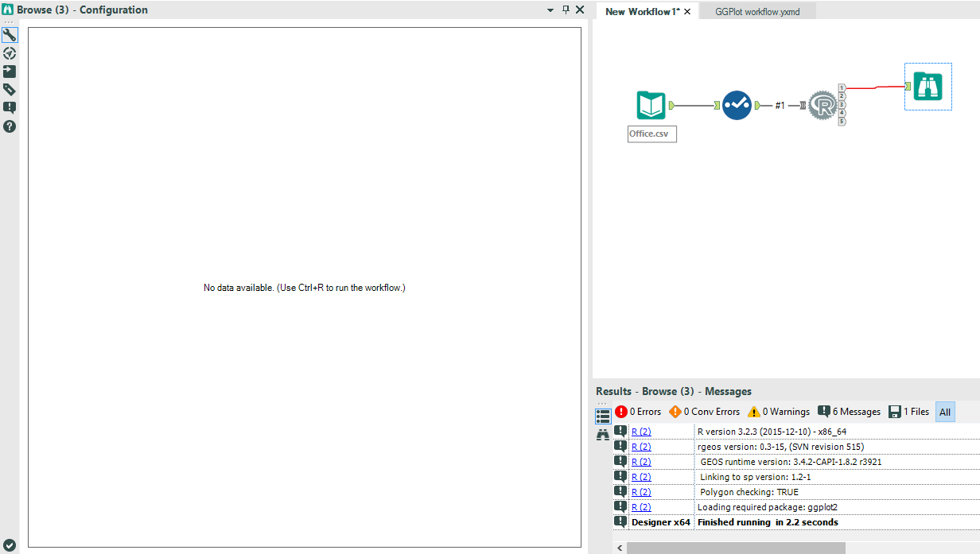Open R (2) link on 'R version 3.2.3' row
980x554 pixels.
(641, 432)
